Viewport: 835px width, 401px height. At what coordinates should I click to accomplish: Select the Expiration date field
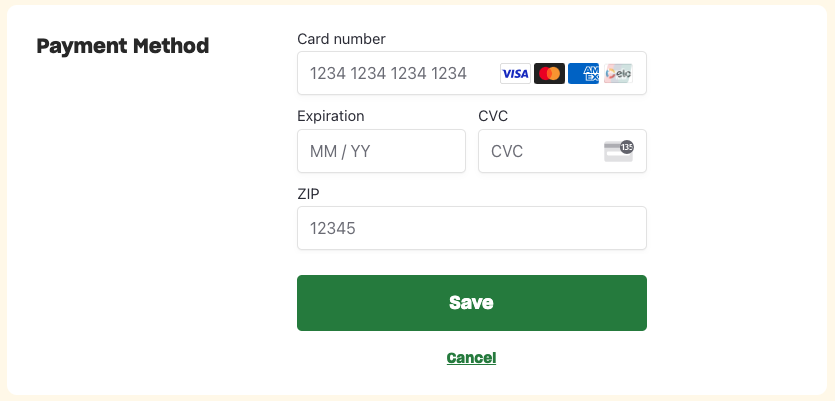click(x=381, y=151)
